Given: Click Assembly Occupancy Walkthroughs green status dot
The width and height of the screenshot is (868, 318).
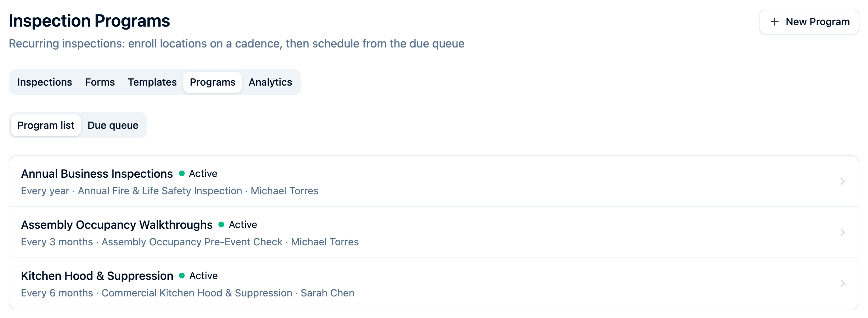Looking at the screenshot, I should 221,224.
